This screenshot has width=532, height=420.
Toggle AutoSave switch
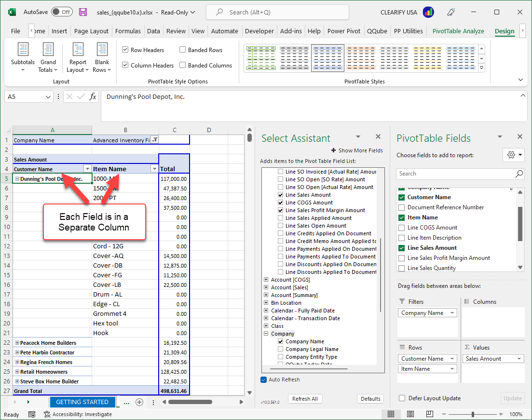pyautogui.click(x=62, y=12)
